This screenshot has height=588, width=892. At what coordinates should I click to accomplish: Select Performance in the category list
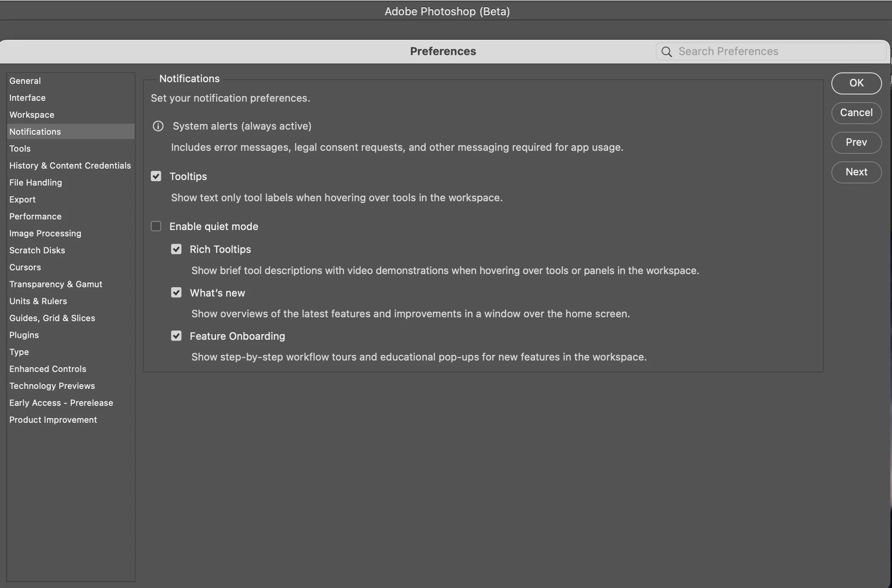point(71,216)
